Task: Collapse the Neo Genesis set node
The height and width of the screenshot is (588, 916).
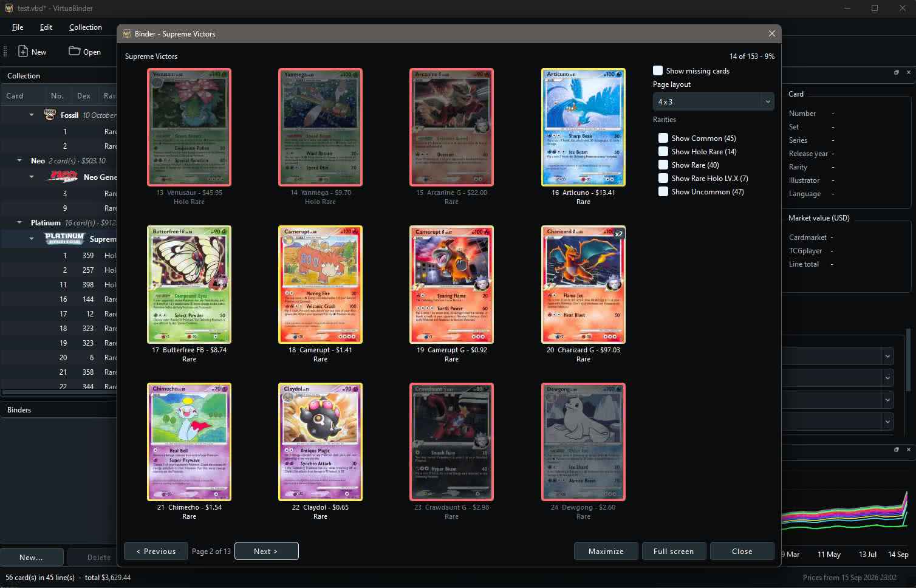Action: (32, 177)
